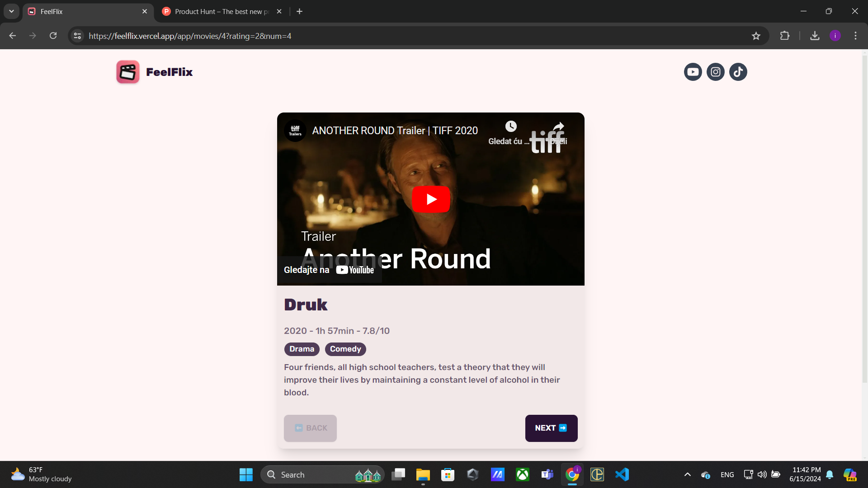Open Chrome downloads
The width and height of the screenshot is (868, 488).
[815, 36]
